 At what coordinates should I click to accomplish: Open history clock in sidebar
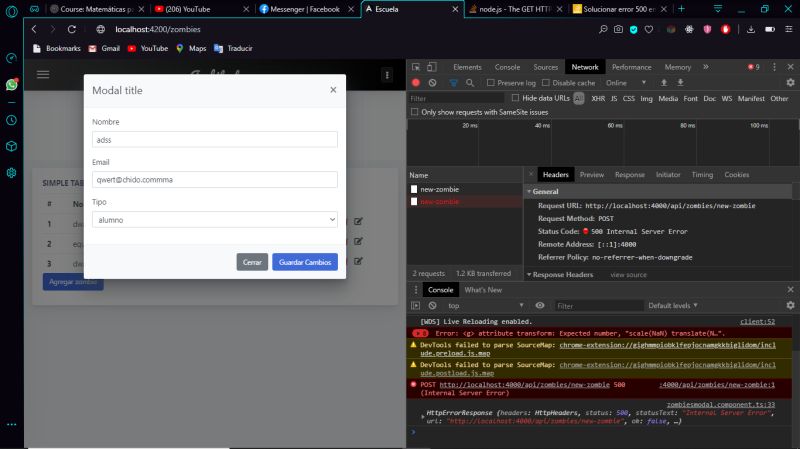11,120
